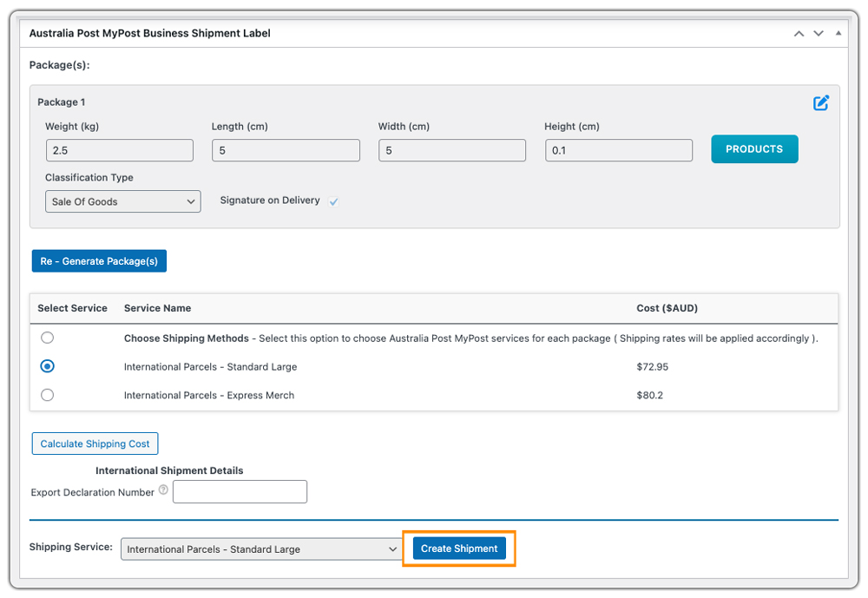Click the Create Shipment button
The height and width of the screenshot is (598, 868).
pos(459,549)
